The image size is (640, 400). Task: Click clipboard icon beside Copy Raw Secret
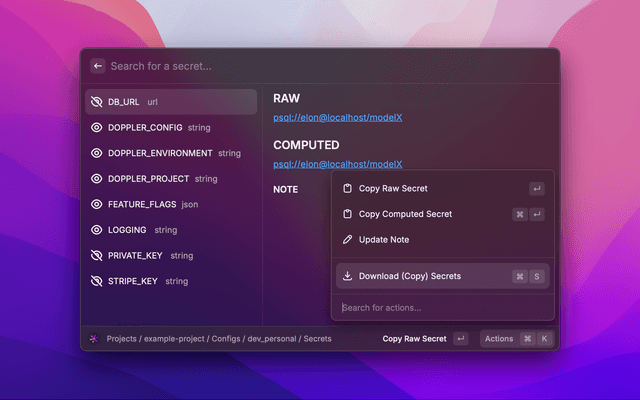point(347,188)
